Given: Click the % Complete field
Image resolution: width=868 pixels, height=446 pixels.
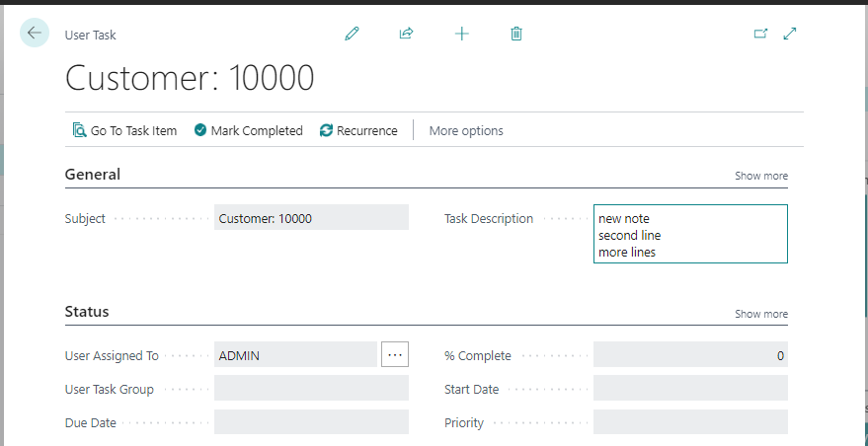Looking at the screenshot, I should click(690, 355).
